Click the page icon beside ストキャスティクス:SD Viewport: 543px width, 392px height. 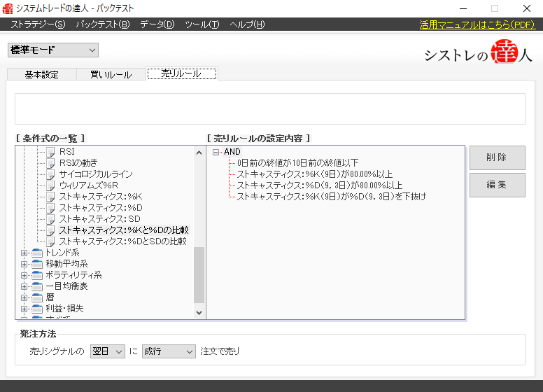[x=50, y=219]
